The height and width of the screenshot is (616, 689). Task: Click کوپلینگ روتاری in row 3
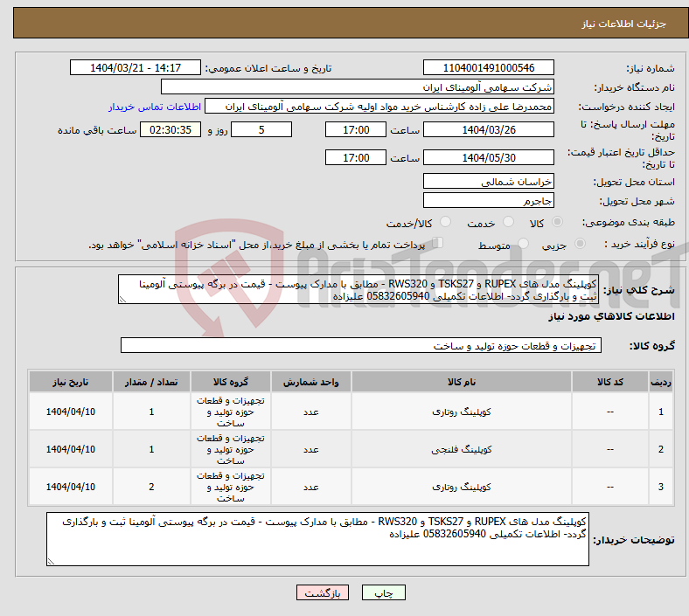point(462,487)
